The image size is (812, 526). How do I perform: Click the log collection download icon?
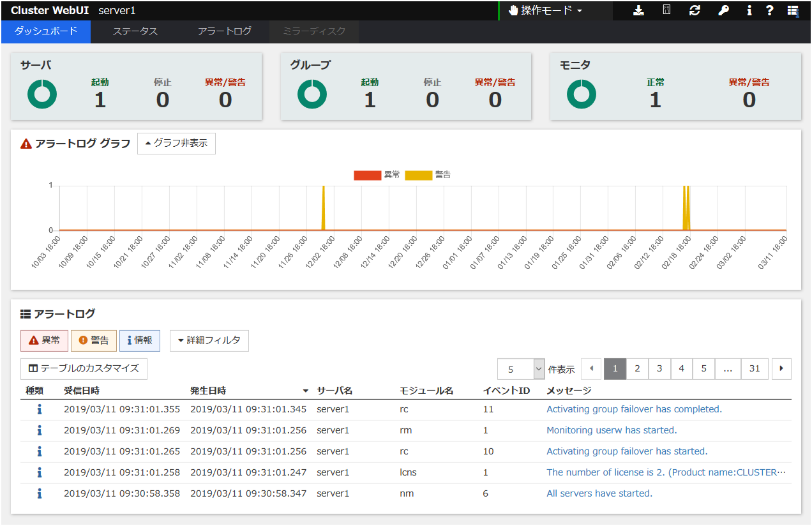[638, 10]
